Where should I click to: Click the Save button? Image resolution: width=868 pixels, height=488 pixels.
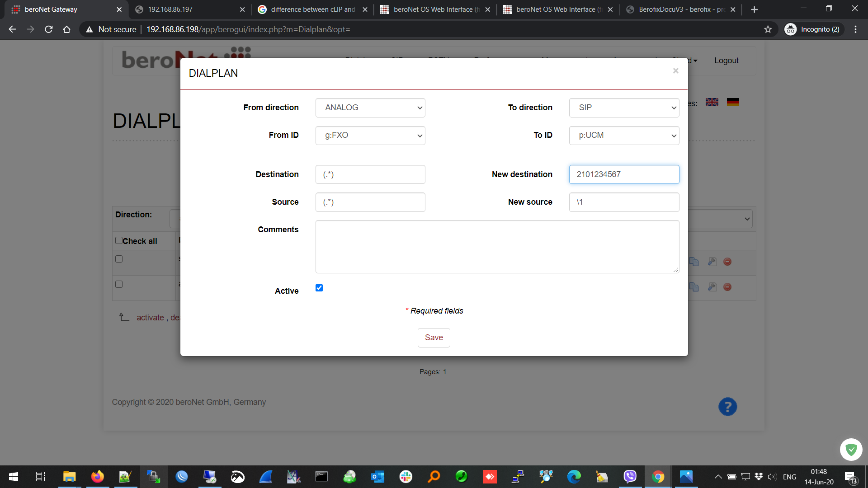[434, 338]
